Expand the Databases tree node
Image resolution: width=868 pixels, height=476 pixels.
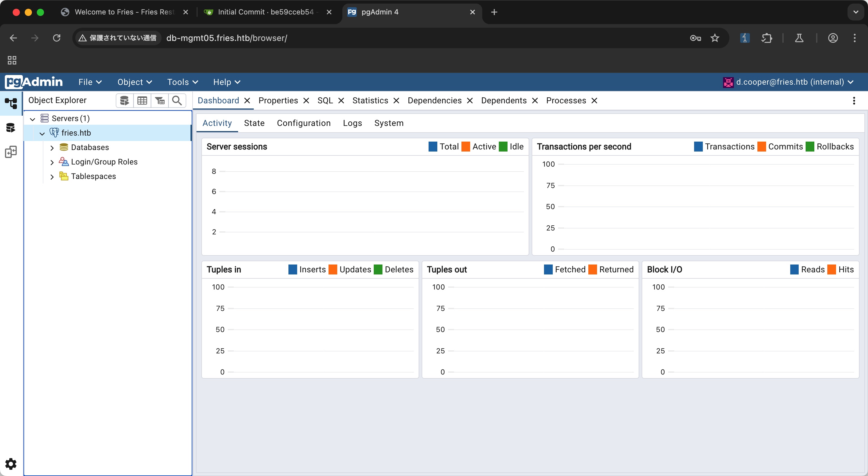[x=52, y=148]
